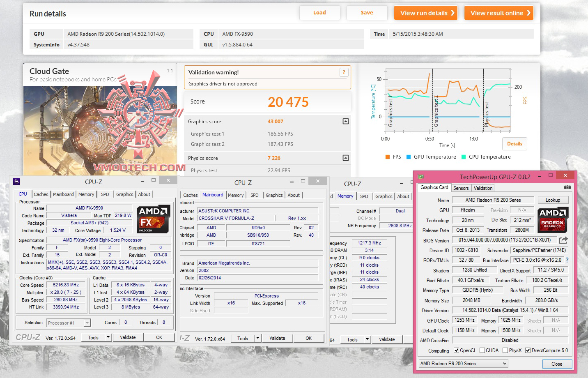Click the Lookup button in GPU-Z
This screenshot has width=588, height=378.
point(553,200)
